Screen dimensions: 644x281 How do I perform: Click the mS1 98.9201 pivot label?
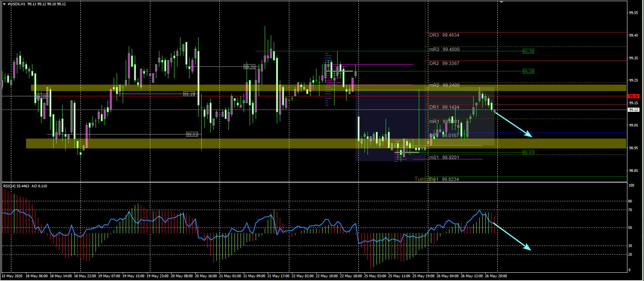tap(444, 157)
